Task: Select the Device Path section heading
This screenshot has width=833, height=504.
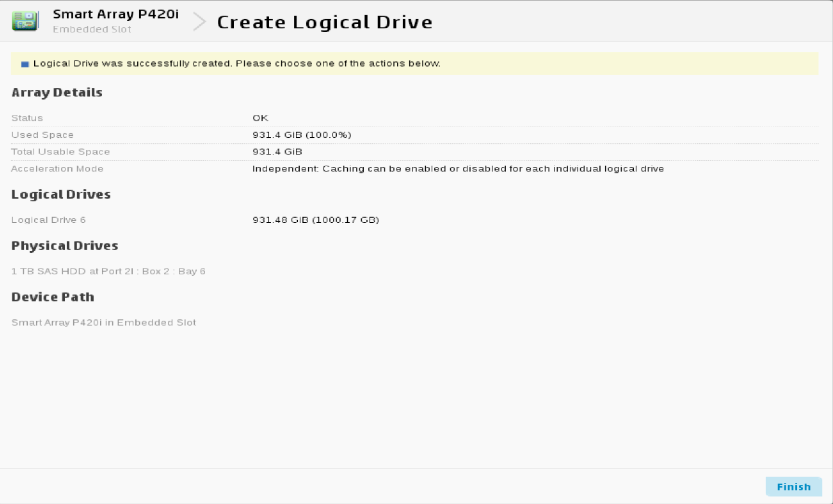Action: tap(53, 297)
